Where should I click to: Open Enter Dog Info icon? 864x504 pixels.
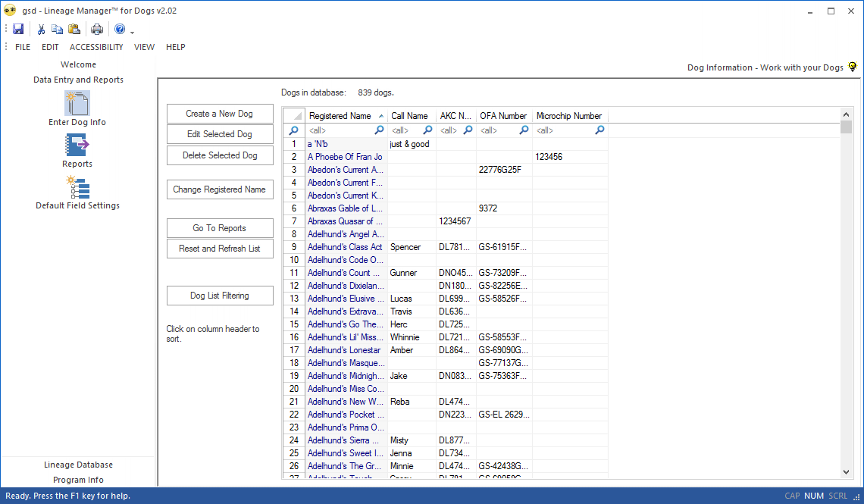click(77, 104)
